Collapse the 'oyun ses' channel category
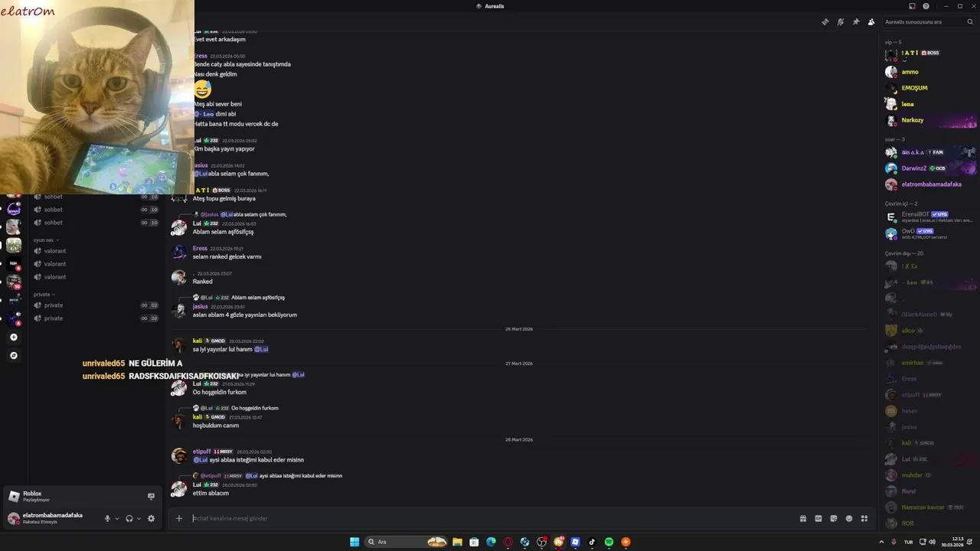Screen dimensions: 980x551 44,240
